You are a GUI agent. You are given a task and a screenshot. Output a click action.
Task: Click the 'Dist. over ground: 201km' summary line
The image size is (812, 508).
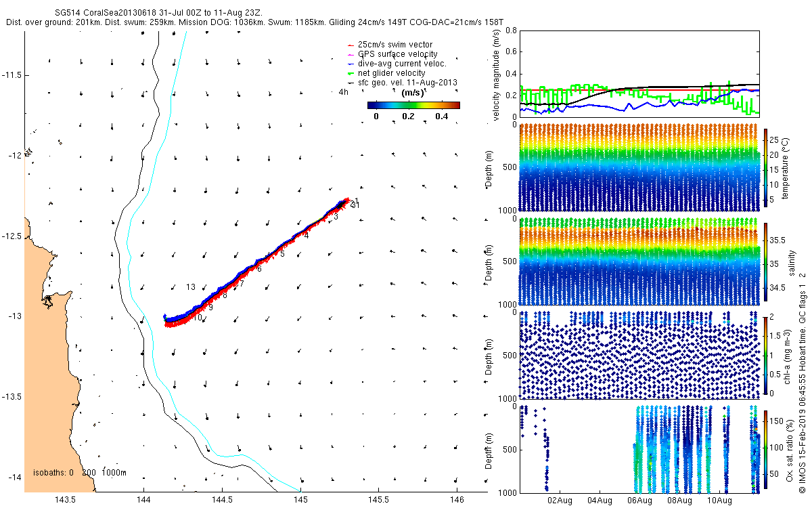(x=254, y=22)
